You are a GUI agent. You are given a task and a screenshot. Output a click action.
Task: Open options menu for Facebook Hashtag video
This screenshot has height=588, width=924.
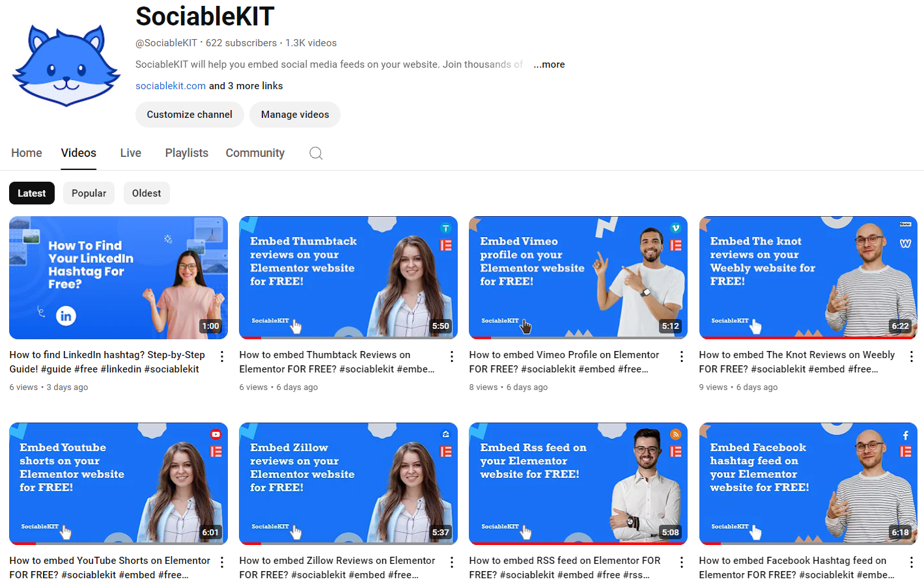[x=912, y=562]
